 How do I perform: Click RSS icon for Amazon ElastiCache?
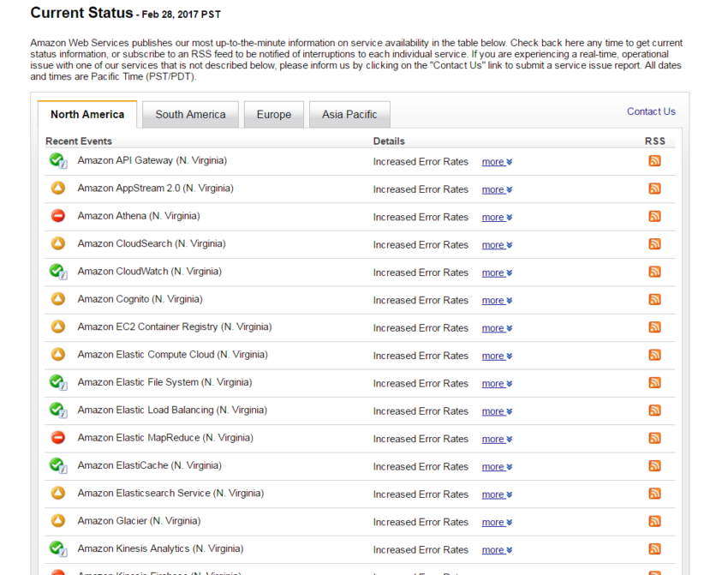[654, 466]
